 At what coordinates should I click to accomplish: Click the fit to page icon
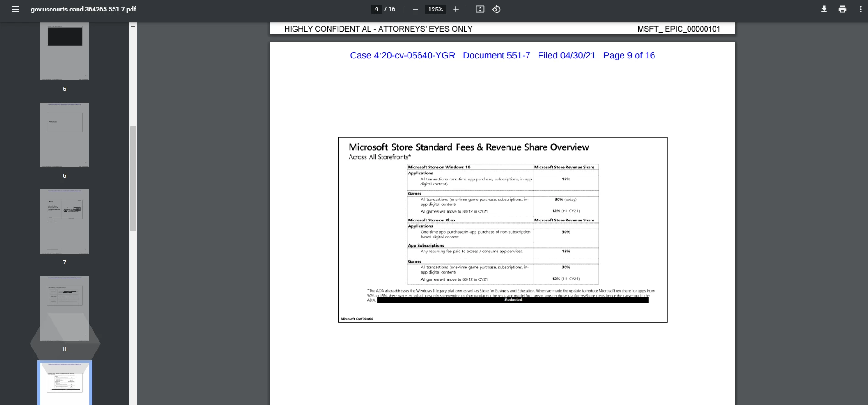point(480,9)
